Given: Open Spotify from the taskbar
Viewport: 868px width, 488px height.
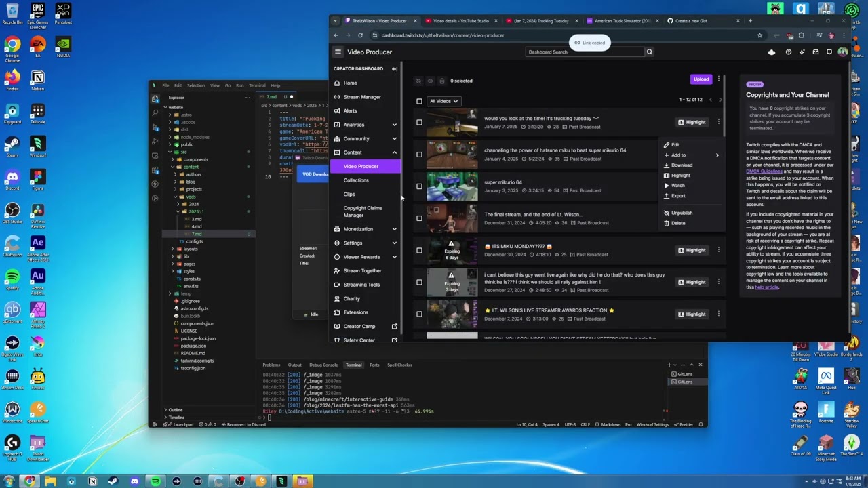Looking at the screenshot, I should click(155, 481).
